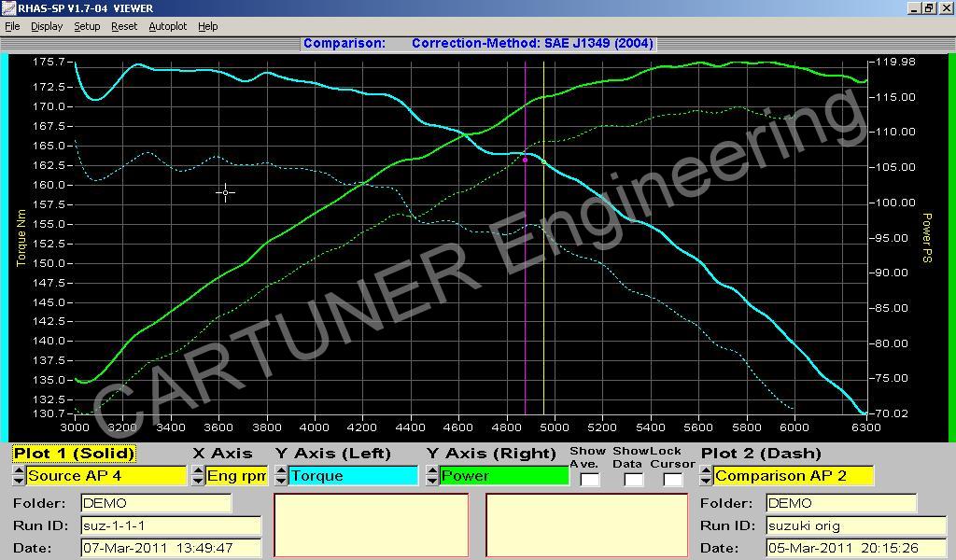Step the X Axis selector down
The image size is (956, 560).
point(198,480)
